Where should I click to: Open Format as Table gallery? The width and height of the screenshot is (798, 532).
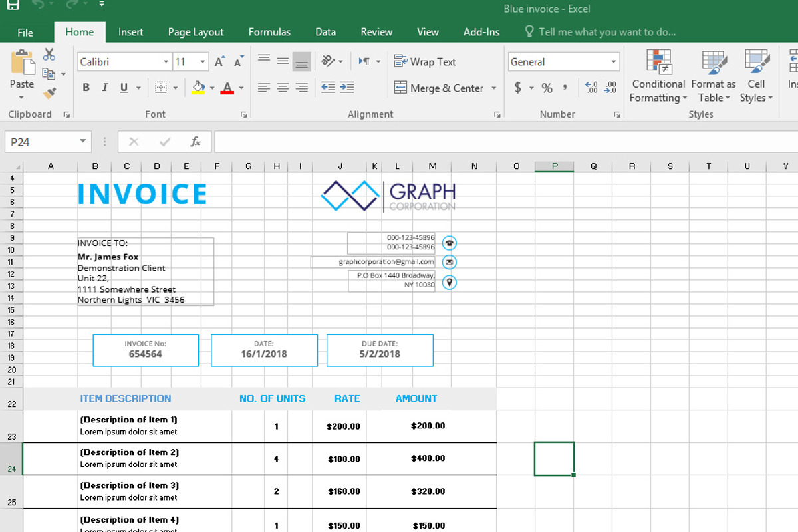tap(714, 76)
